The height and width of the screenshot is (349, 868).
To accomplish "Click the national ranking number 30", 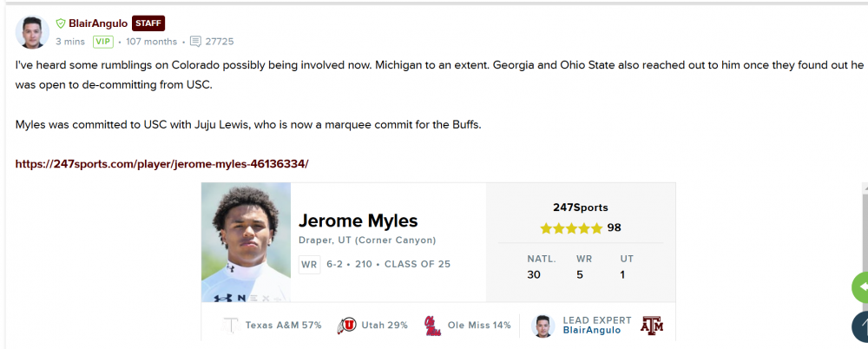I will [x=534, y=275].
